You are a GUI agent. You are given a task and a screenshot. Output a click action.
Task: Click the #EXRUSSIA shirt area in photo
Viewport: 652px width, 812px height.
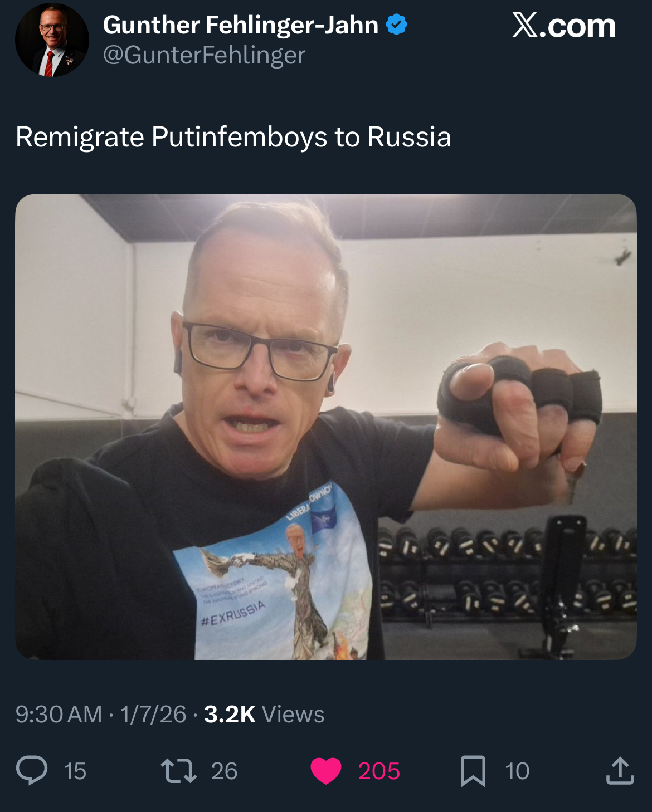coord(233,614)
